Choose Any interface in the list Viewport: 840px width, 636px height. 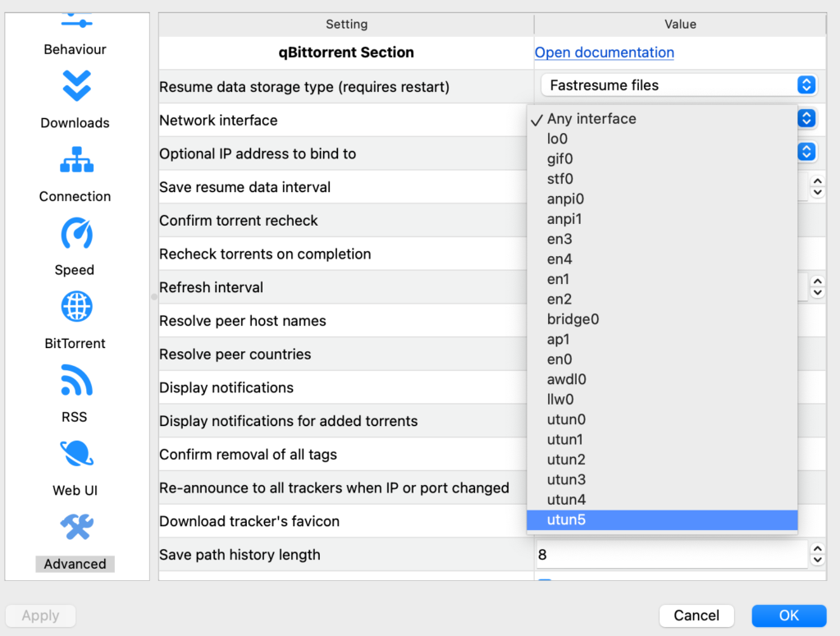pyautogui.click(x=662, y=119)
